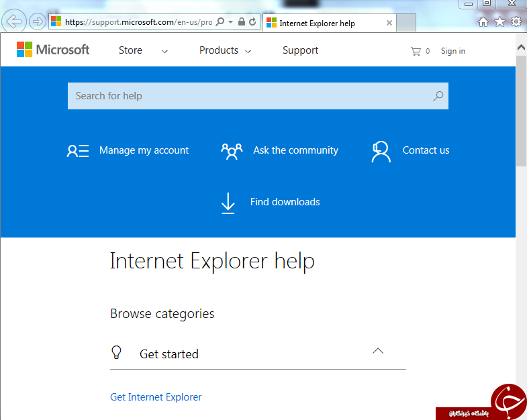Open the Find downloads link
527x420 pixels.
pos(285,202)
